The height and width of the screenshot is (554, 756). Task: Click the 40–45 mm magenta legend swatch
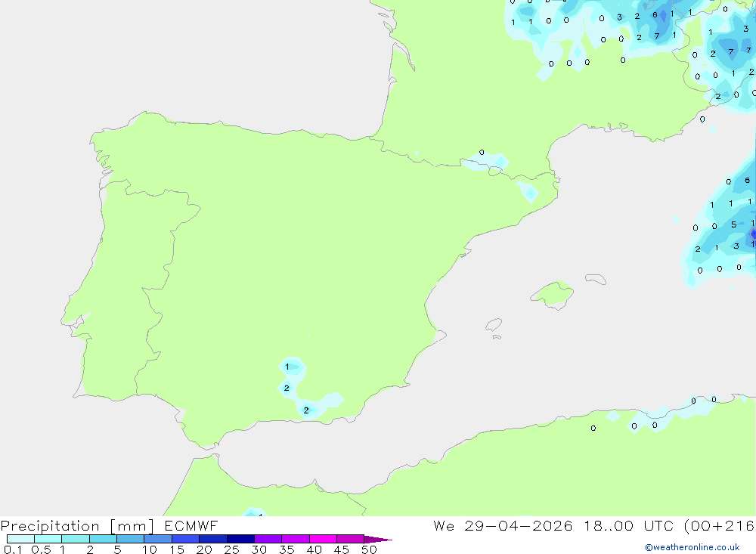[x=323, y=539]
